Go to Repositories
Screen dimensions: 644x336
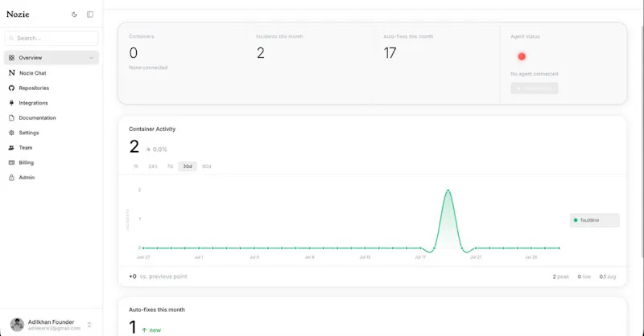(52, 88)
